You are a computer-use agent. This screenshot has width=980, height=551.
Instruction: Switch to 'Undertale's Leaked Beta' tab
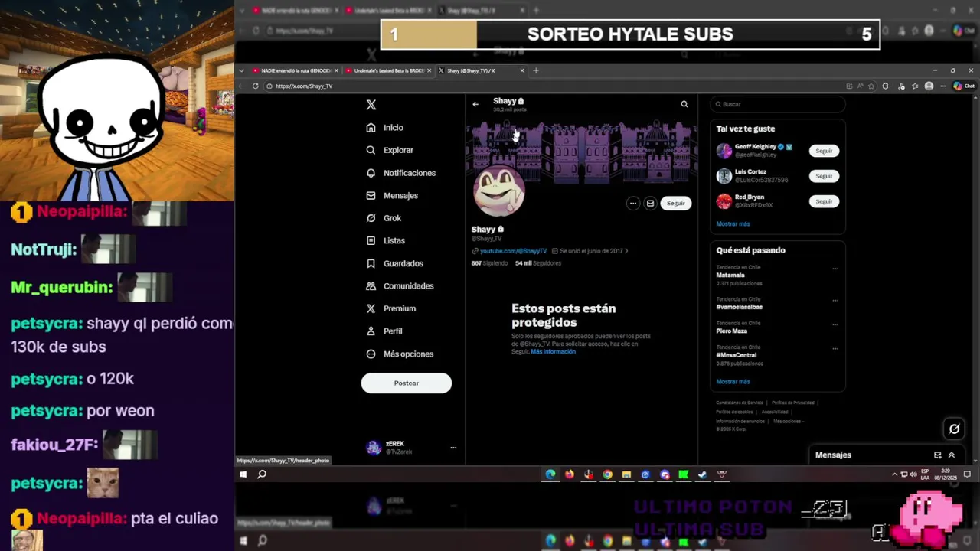point(388,70)
